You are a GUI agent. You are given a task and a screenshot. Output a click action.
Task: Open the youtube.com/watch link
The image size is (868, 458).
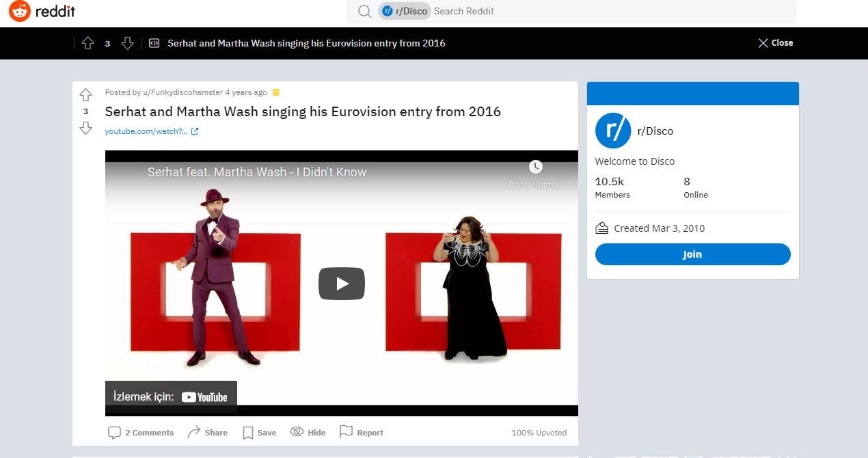[146, 131]
